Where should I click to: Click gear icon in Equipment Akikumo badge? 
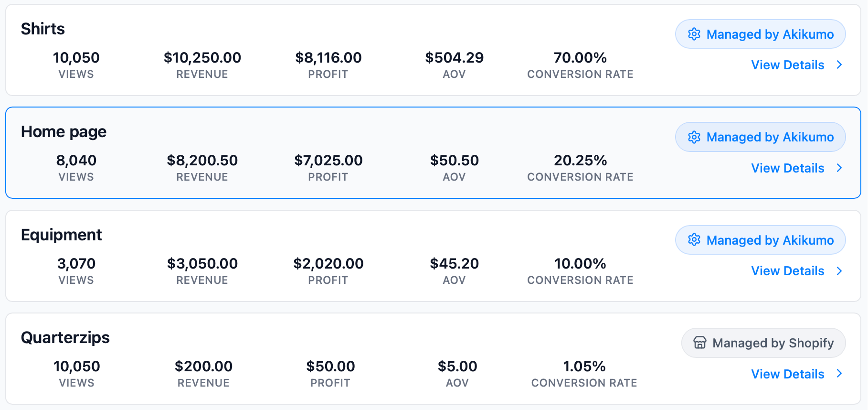[x=694, y=240]
